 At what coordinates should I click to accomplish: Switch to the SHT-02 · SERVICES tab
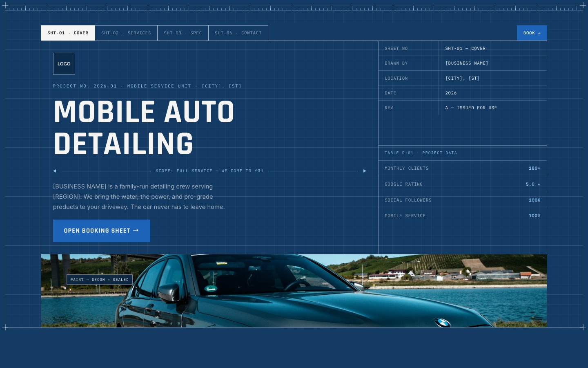point(126,33)
